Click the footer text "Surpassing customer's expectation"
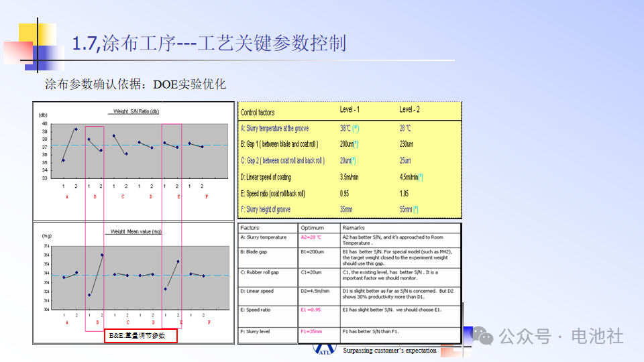Viewport: 644px width, 362px height. [x=390, y=351]
